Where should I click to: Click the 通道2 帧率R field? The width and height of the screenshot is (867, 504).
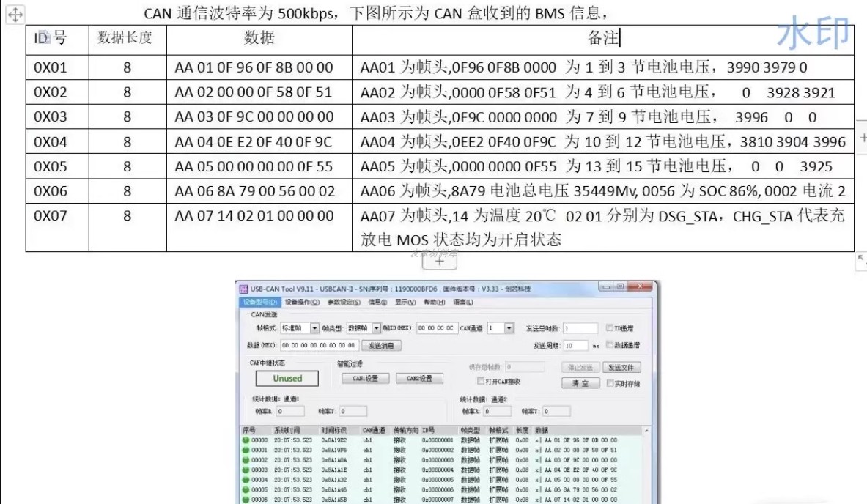[x=497, y=411]
